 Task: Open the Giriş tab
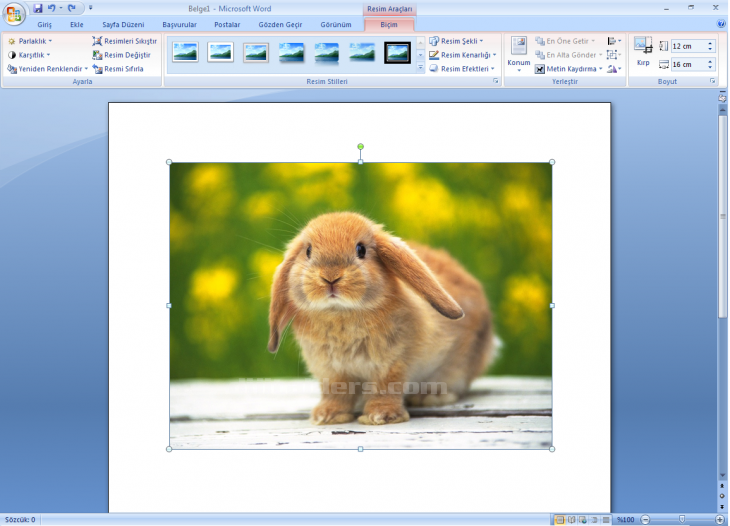(x=45, y=25)
